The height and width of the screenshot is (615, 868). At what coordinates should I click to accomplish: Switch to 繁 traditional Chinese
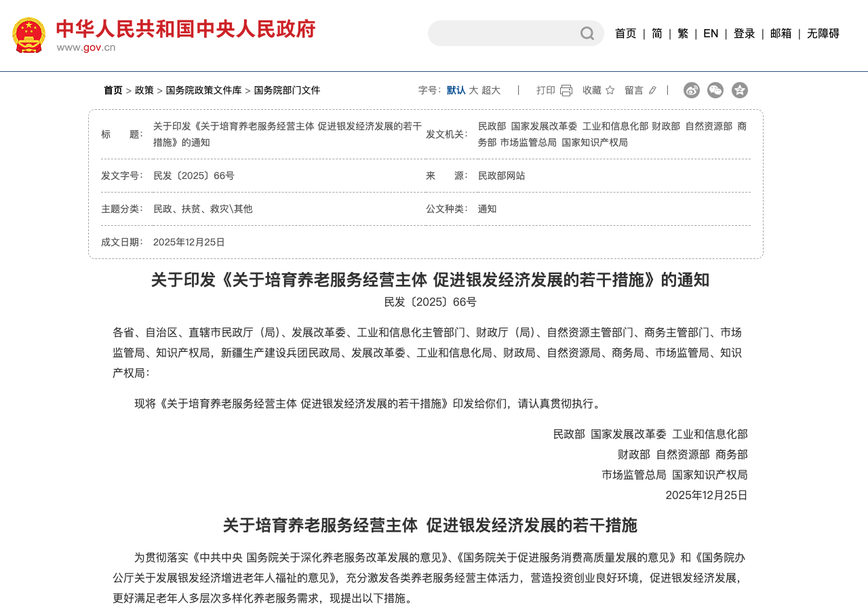[x=683, y=33]
